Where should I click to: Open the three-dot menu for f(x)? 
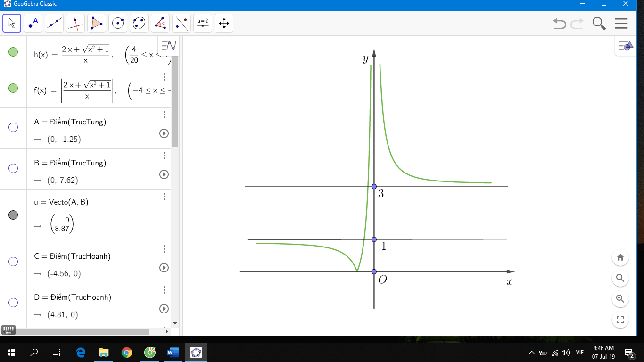click(x=165, y=77)
